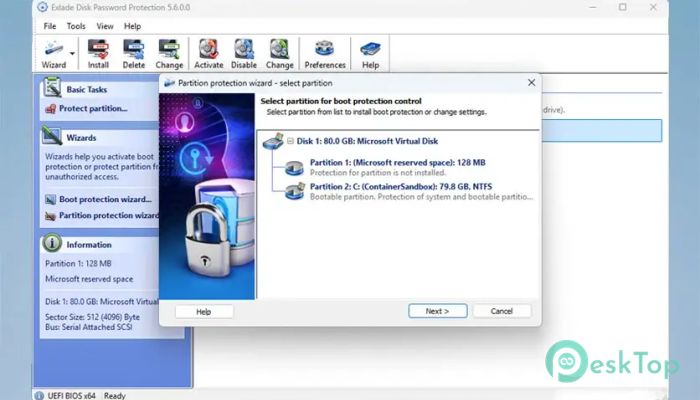Click the Disable toolbar icon

coord(244,54)
